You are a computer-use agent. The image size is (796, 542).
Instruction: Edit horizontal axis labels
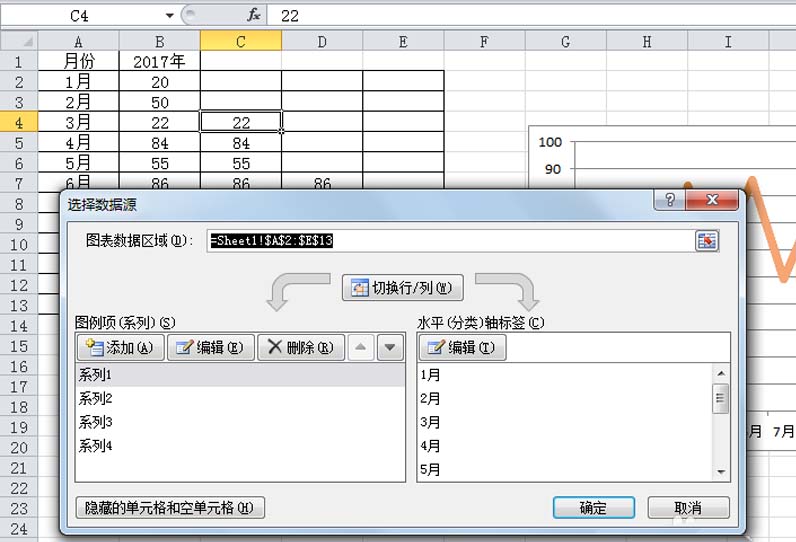pyautogui.click(x=462, y=348)
